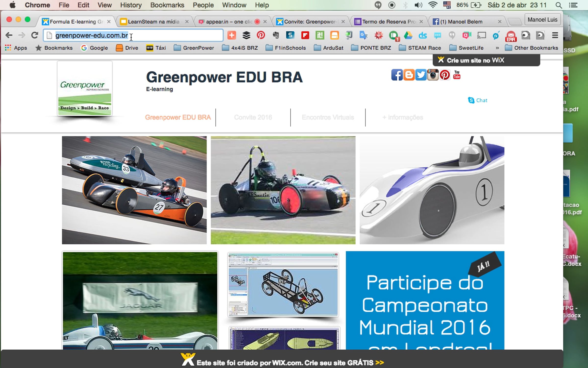Screen dimensions: 588x368
Task: Reload the page with refresh button
Action: tap(35, 35)
